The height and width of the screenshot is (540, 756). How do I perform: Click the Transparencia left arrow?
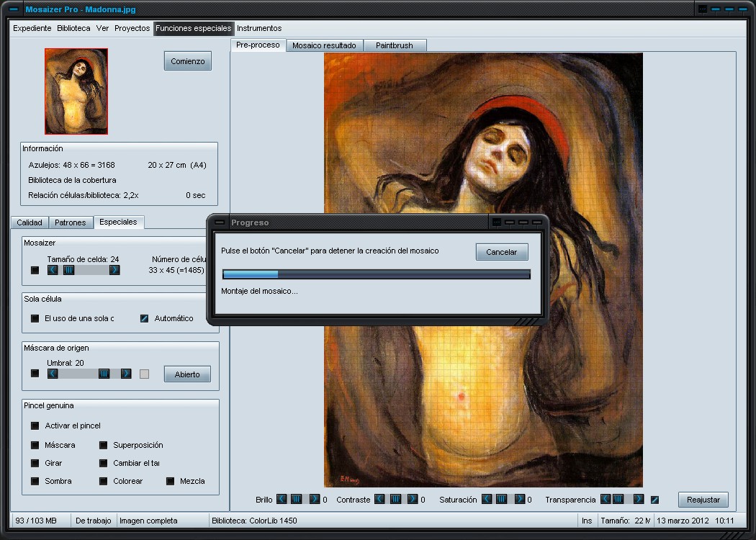[x=606, y=499]
